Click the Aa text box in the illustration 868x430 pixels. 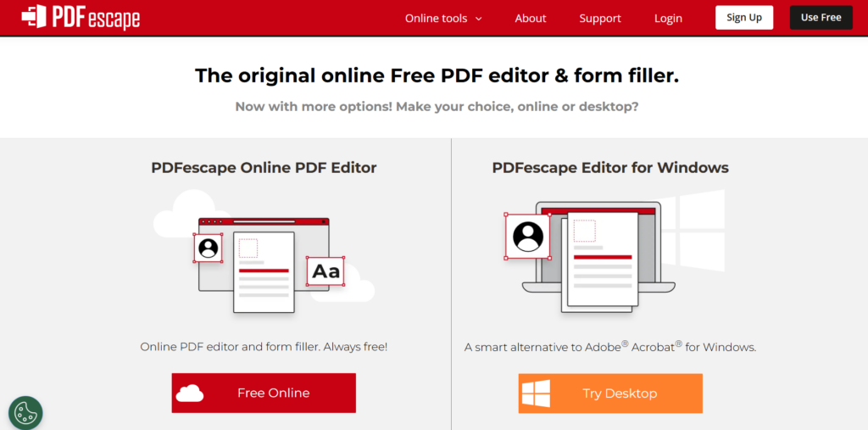(x=325, y=271)
